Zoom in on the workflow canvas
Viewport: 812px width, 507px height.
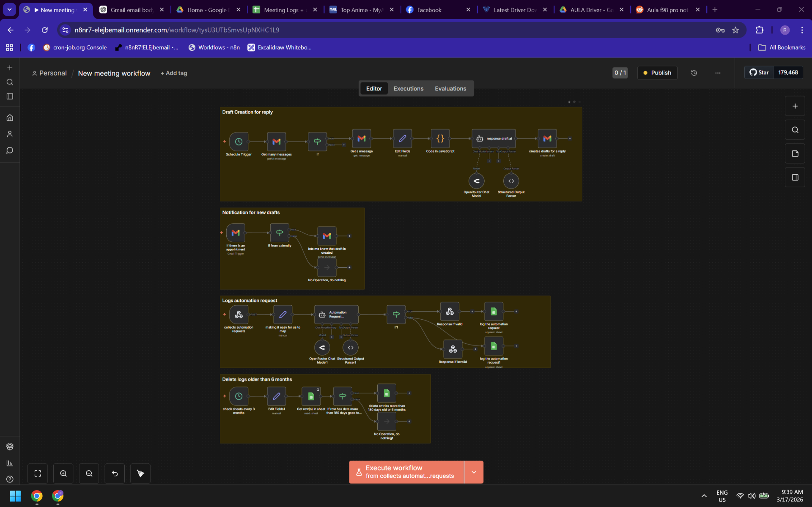point(63,474)
